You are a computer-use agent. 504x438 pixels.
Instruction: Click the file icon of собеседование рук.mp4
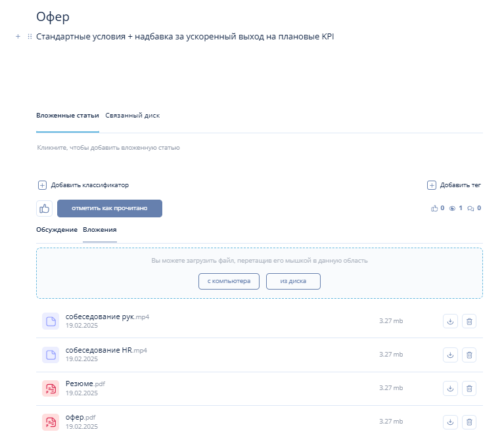[x=51, y=321]
